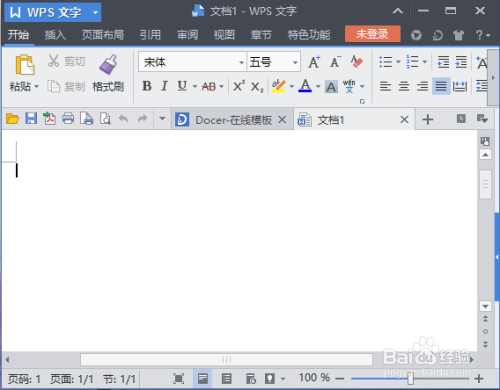Click the horizontal scrollbar
The height and width of the screenshot is (390, 500).
pyautogui.click(x=226, y=360)
